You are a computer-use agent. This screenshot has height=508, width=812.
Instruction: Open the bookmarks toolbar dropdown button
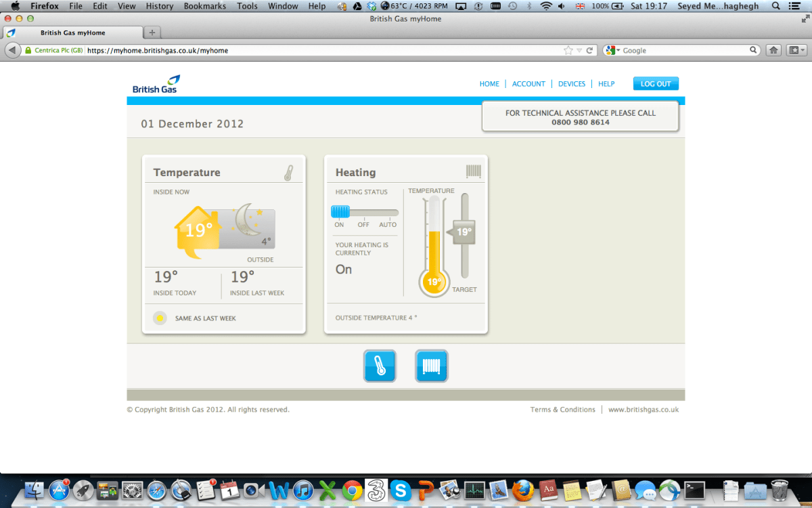click(796, 50)
